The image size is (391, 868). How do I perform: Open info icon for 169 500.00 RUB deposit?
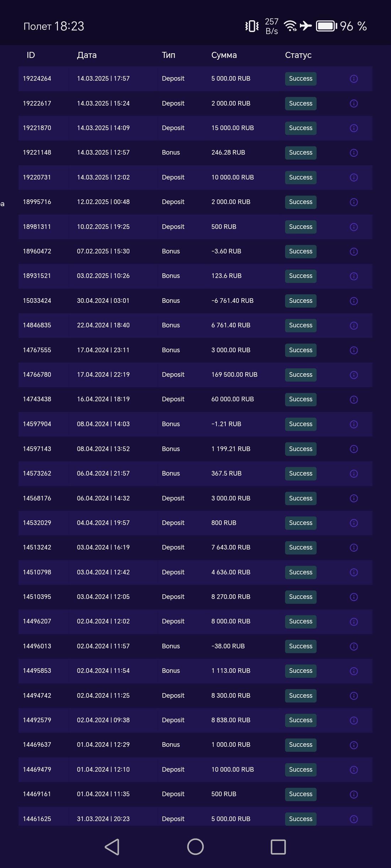pos(354,375)
